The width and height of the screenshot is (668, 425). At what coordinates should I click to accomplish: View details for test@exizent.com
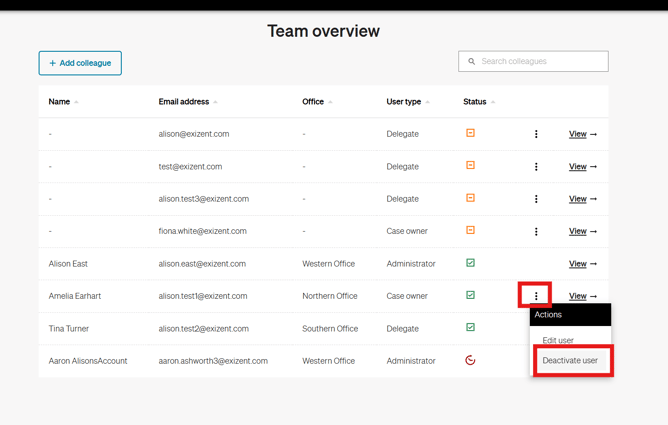pos(583,167)
